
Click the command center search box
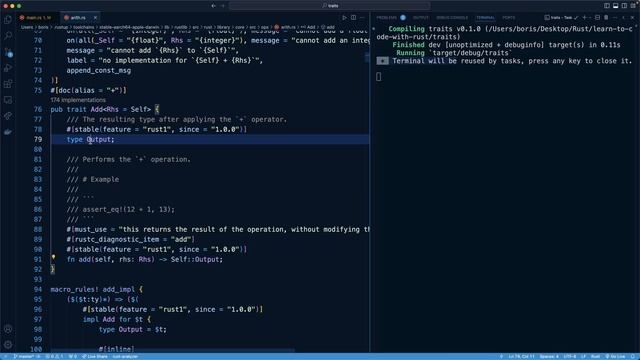[329, 6]
